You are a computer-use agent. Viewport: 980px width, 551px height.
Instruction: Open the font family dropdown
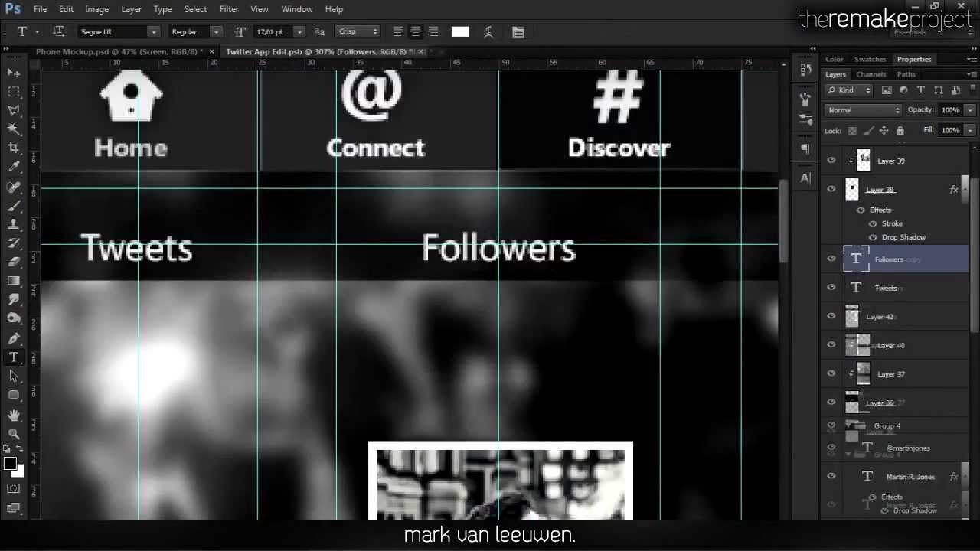click(154, 32)
